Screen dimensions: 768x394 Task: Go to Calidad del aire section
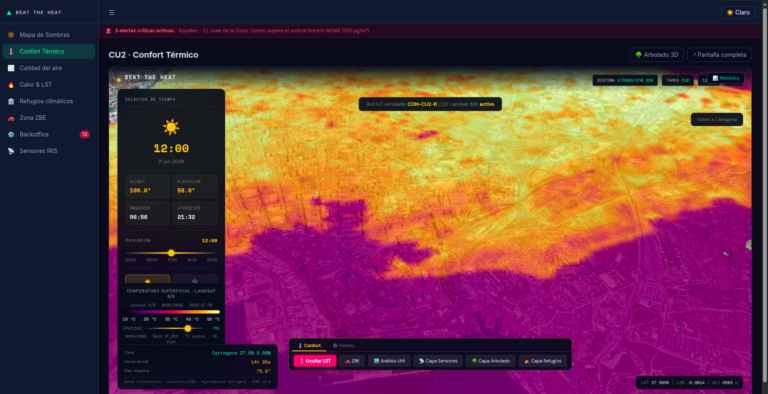click(x=49, y=68)
